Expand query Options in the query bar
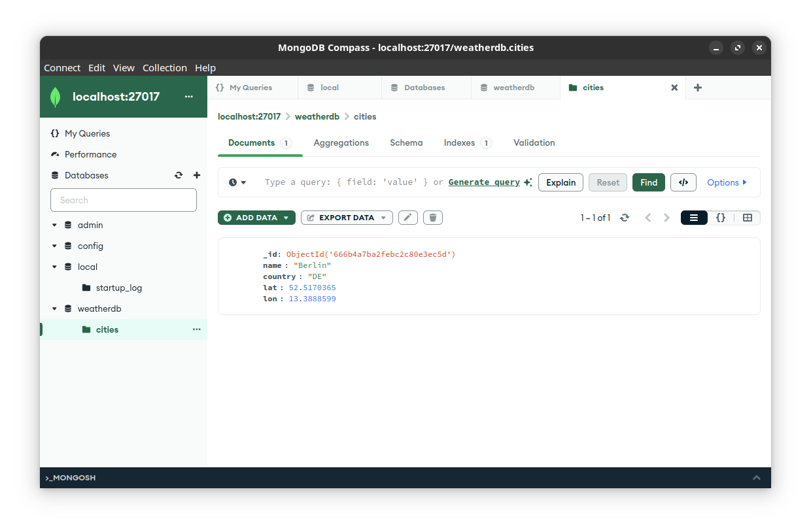 pyautogui.click(x=726, y=182)
